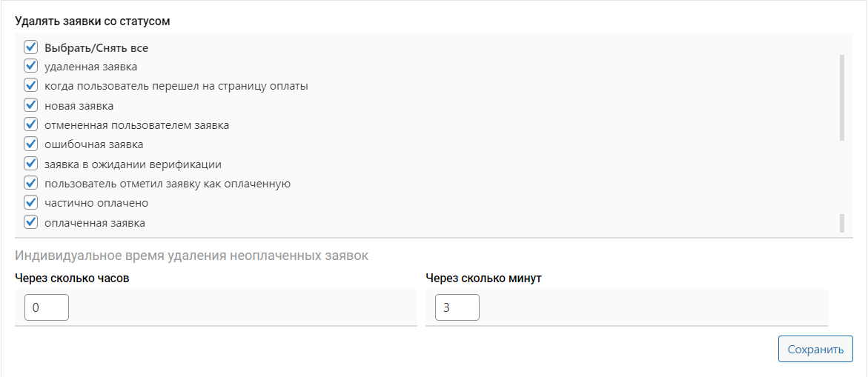The width and height of the screenshot is (868, 377).
Task: Click 'Индивидуальное время удаления неоплаченных заявок' heading
Action: click(191, 256)
